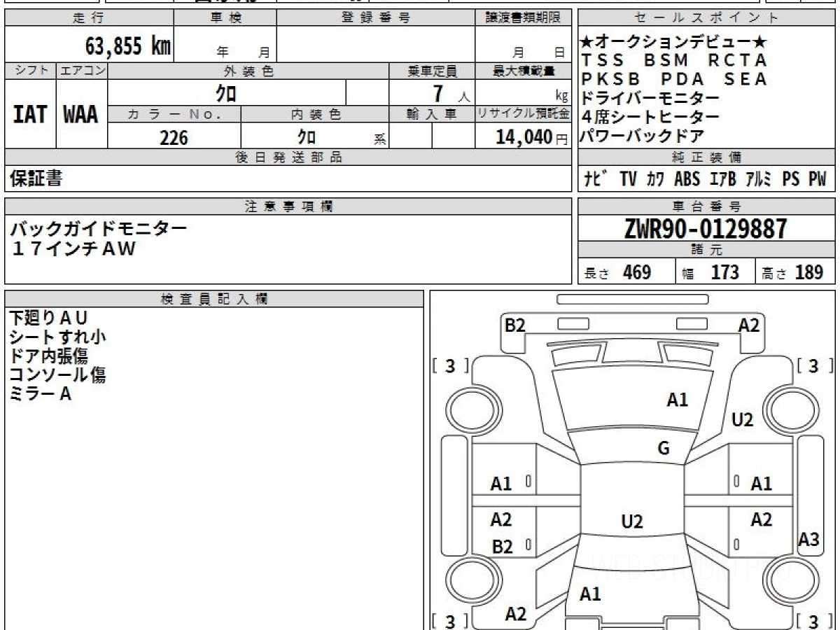The image size is (840, 630).
Task: Select the A3 damage mark on diagram
Action: coord(808,539)
